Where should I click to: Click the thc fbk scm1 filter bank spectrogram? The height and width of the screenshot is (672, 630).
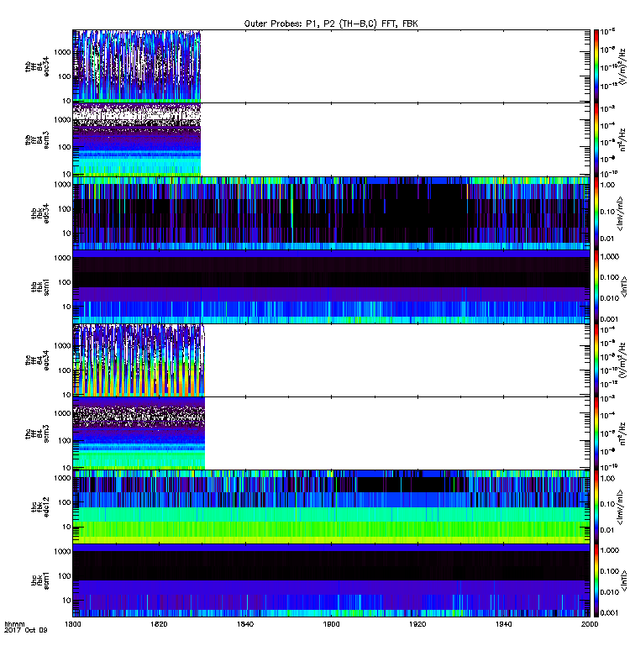click(x=331, y=580)
